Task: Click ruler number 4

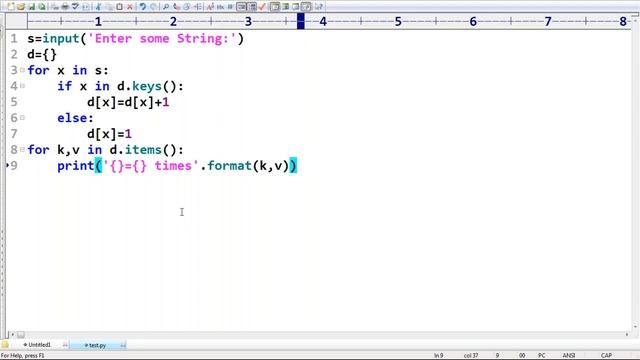Action: tap(323, 21)
